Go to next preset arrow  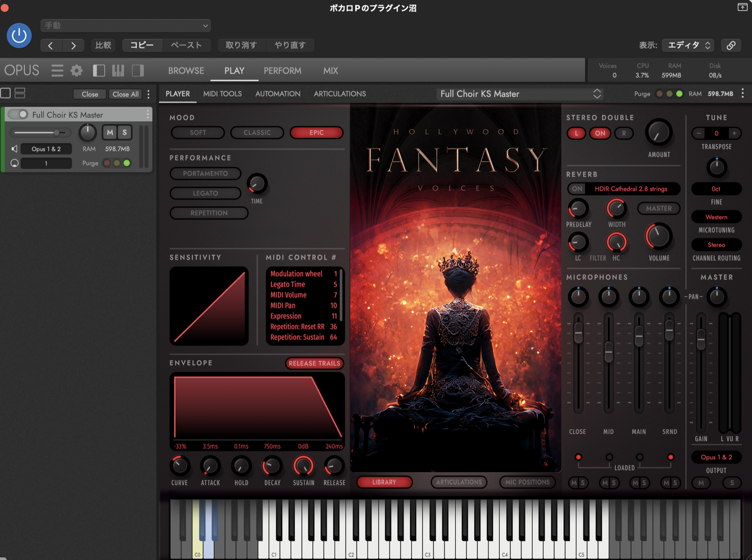click(73, 45)
